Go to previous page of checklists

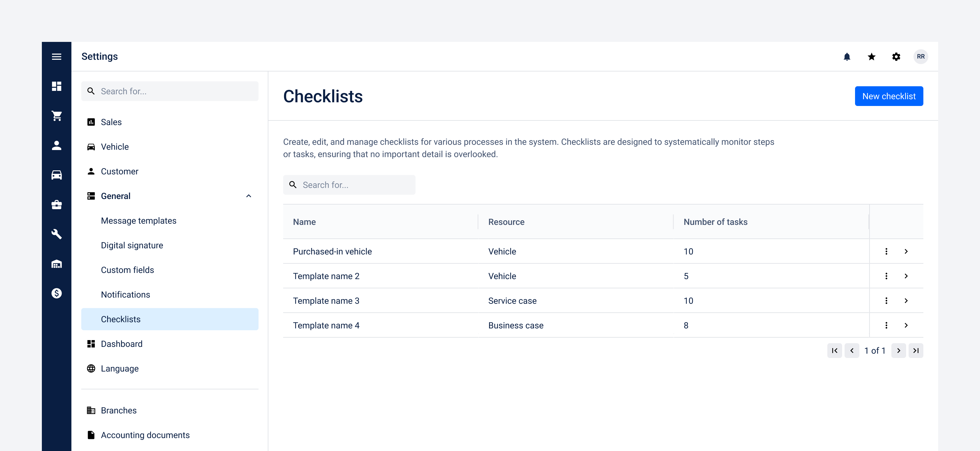click(852, 351)
